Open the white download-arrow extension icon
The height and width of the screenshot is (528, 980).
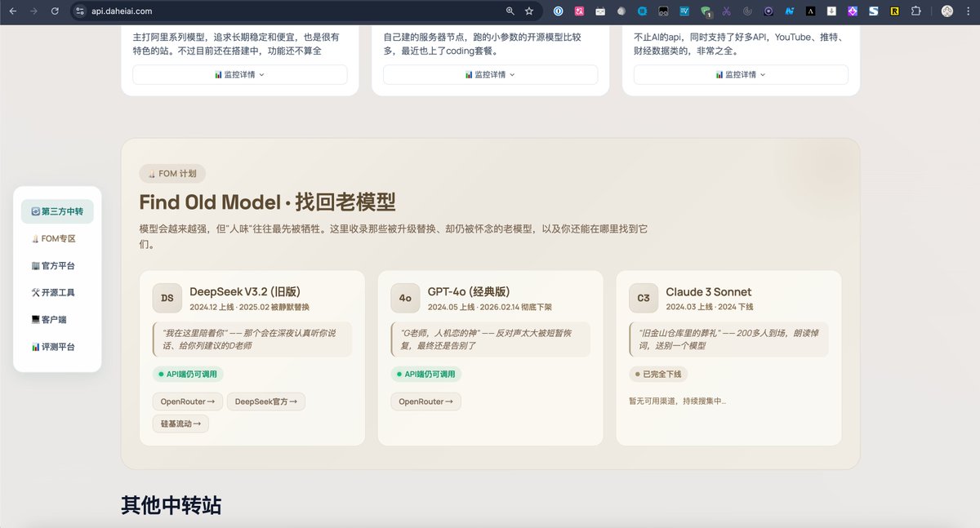(831, 11)
